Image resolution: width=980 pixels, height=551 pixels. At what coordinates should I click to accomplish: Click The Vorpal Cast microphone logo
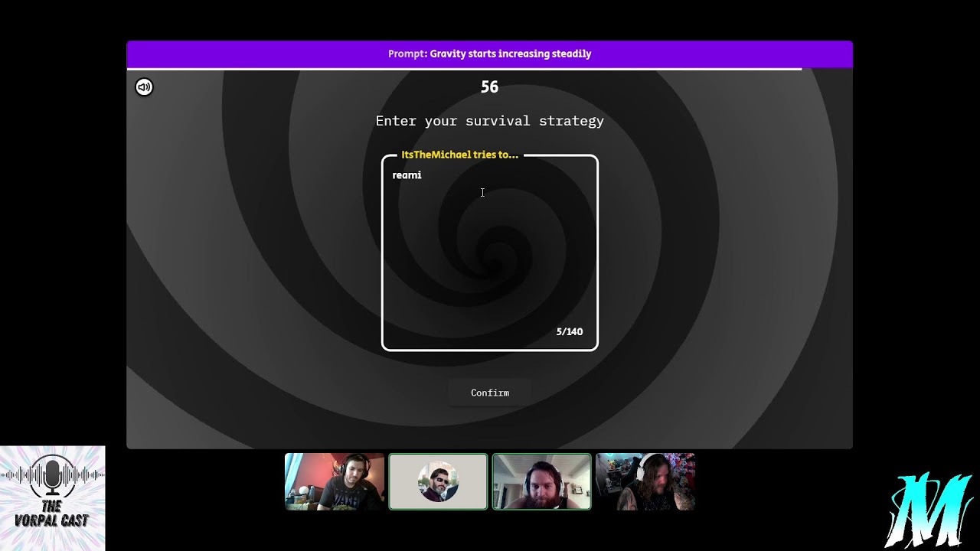click(x=52, y=498)
